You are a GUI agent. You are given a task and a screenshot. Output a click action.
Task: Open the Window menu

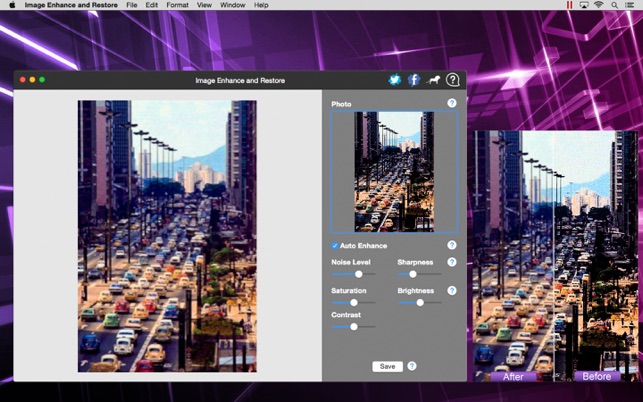click(x=233, y=5)
